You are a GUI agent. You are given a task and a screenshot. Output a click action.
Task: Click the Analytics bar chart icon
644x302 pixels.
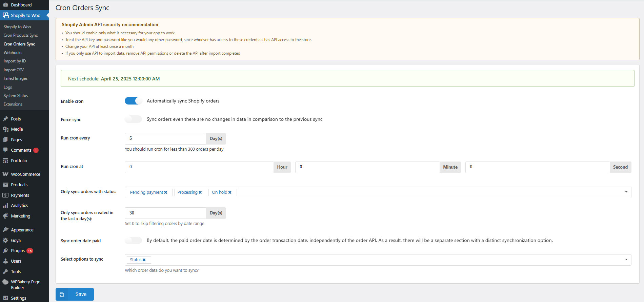tap(5, 205)
